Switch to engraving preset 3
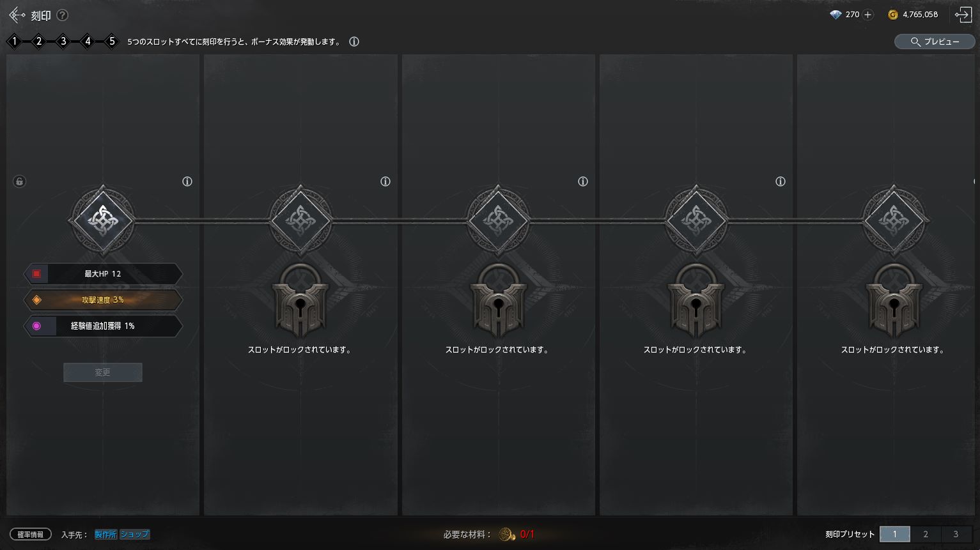This screenshot has height=550, width=980. (956, 534)
